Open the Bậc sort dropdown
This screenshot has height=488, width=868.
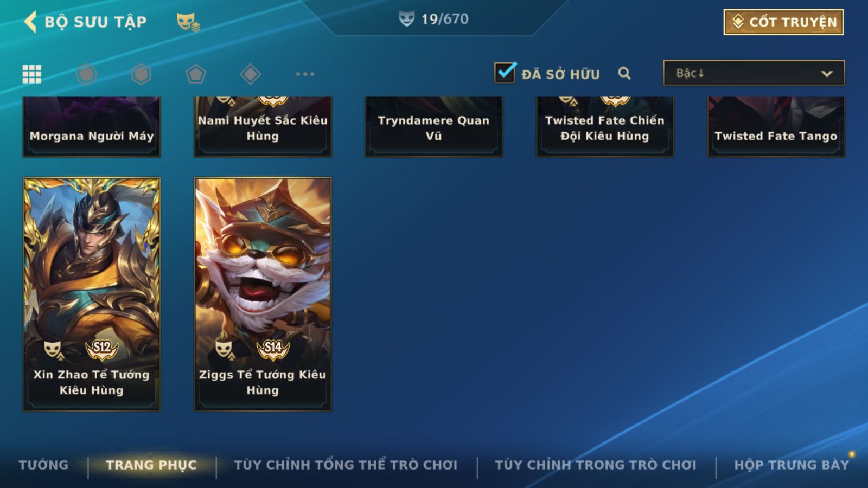coord(754,73)
